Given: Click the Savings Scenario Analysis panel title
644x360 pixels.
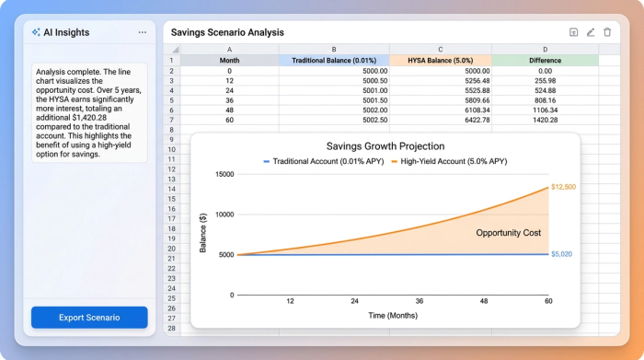Looking at the screenshot, I should [227, 32].
